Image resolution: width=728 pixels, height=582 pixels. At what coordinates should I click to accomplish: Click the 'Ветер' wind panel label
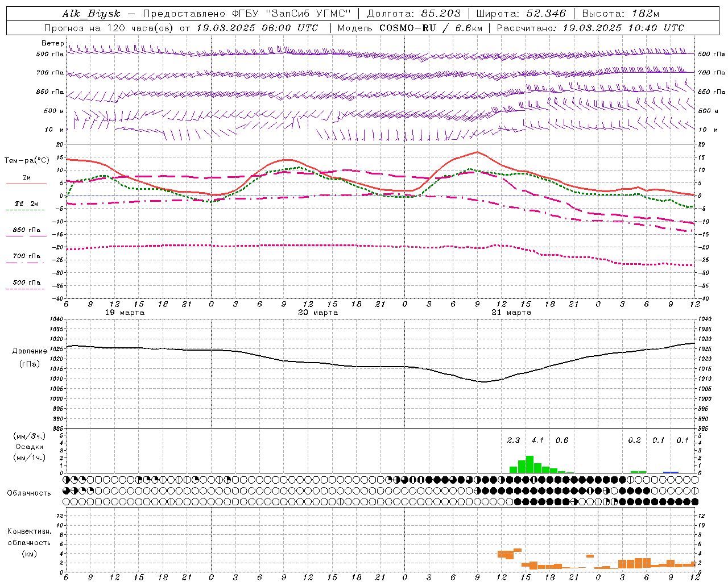coord(52,43)
